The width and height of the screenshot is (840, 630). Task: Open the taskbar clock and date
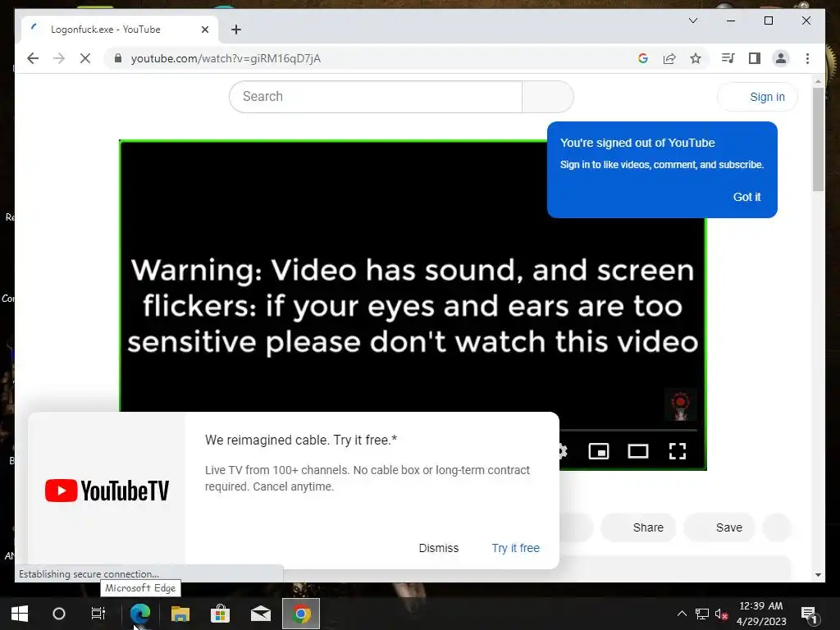click(761, 614)
